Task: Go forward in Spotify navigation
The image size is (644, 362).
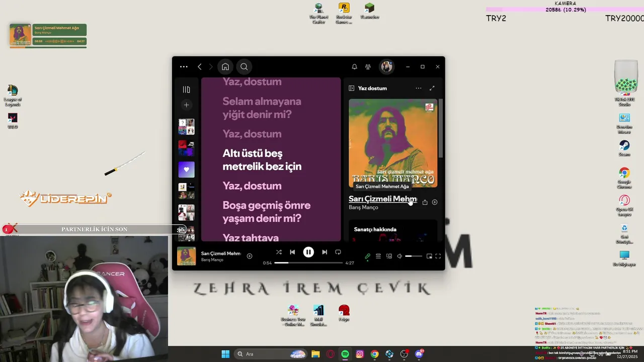Action: (x=211, y=67)
